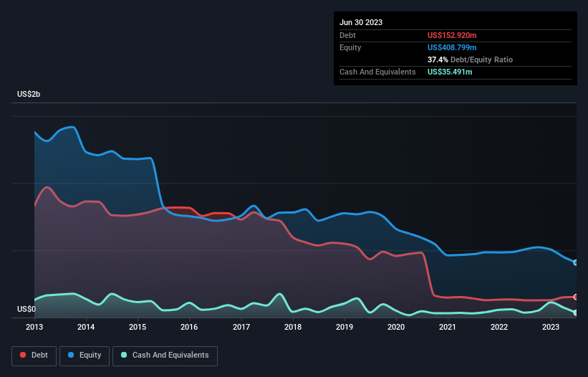Click the US$2b y-axis label

pyautogui.click(x=29, y=94)
